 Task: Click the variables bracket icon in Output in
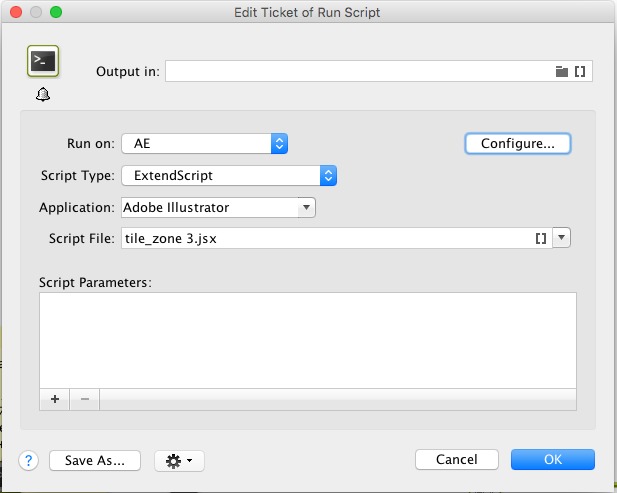click(579, 71)
